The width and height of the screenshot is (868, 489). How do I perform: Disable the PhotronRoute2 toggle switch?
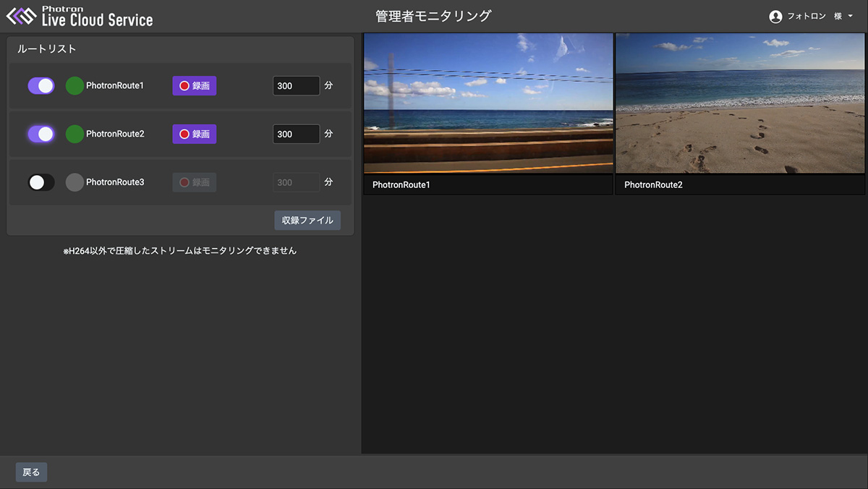pos(41,134)
